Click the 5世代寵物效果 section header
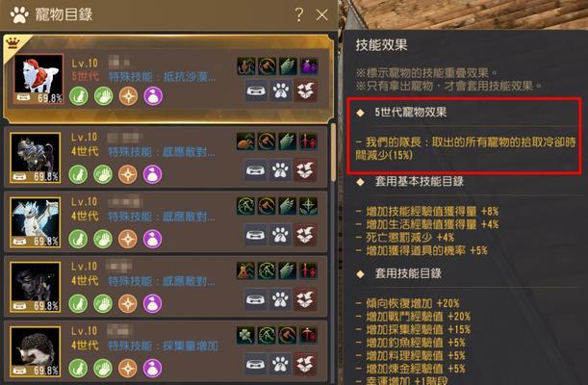 click(411, 112)
